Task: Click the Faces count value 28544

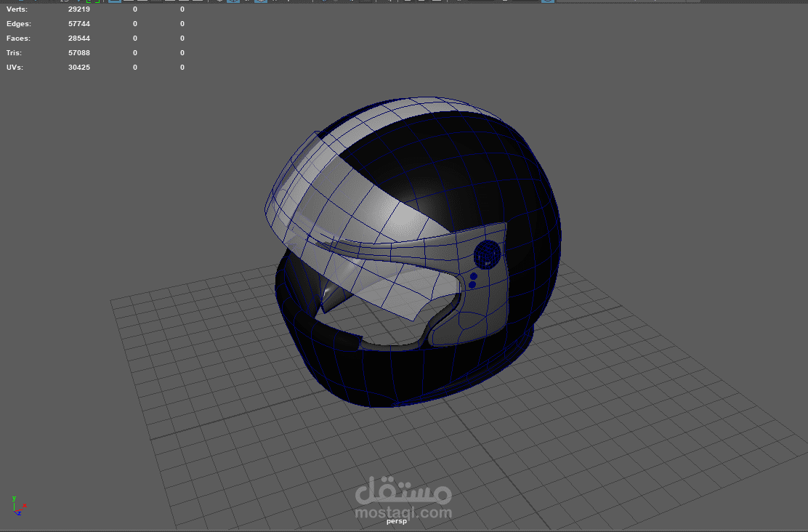Action: tap(79, 38)
